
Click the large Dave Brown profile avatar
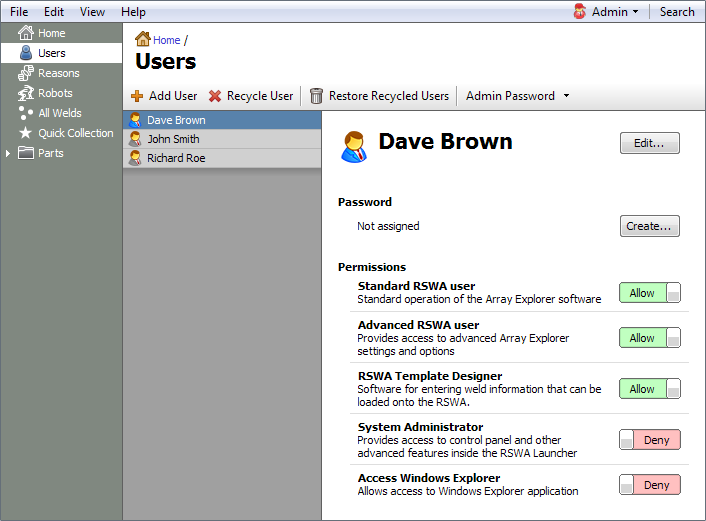pos(354,147)
